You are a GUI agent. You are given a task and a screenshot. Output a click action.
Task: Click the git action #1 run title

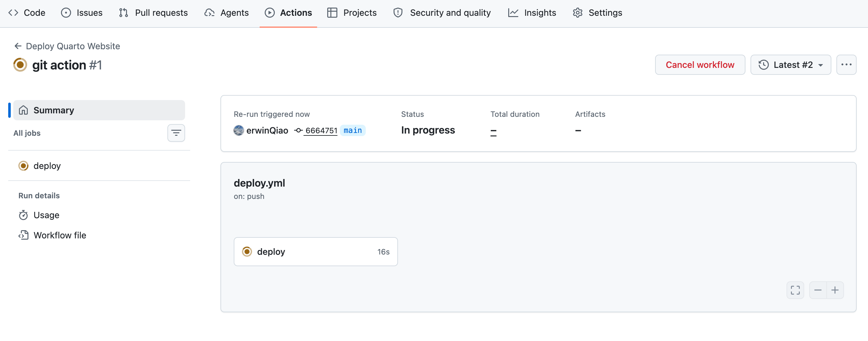click(x=67, y=65)
